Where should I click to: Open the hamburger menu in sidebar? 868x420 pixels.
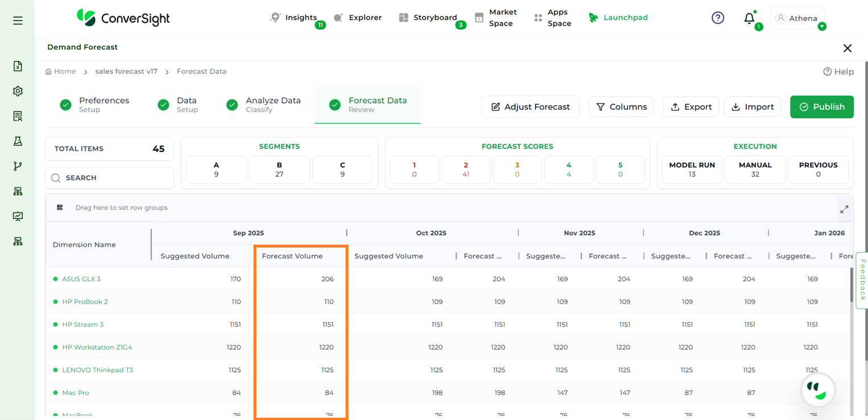click(18, 20)
